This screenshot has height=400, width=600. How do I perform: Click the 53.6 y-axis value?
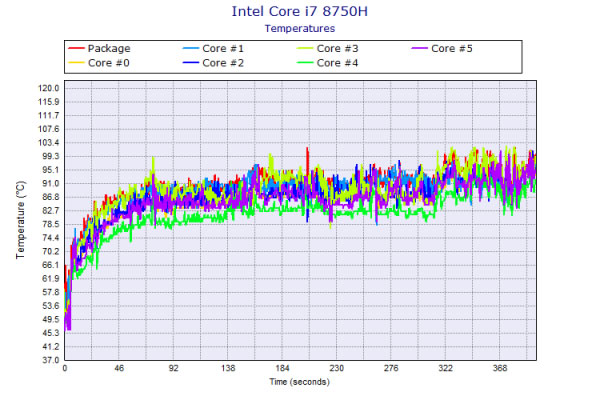click(x=51, y=306)
